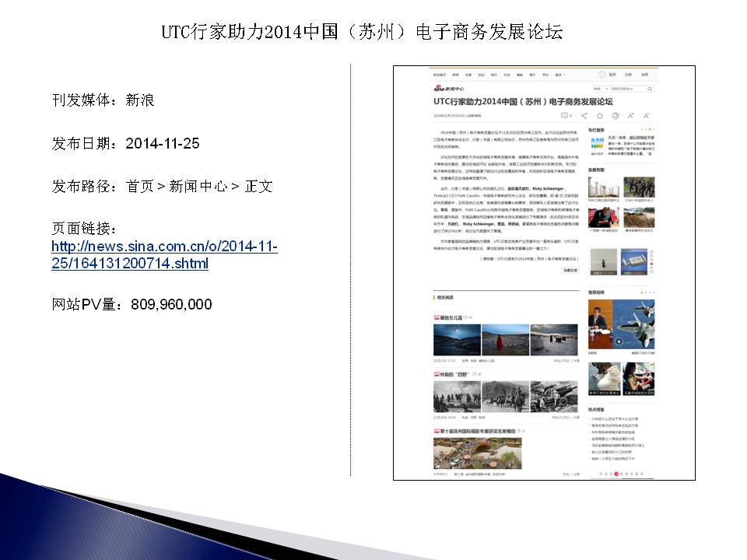The image size is (747, 560).
Task: Click the label 页面链接：
Action: click(84, 229)
